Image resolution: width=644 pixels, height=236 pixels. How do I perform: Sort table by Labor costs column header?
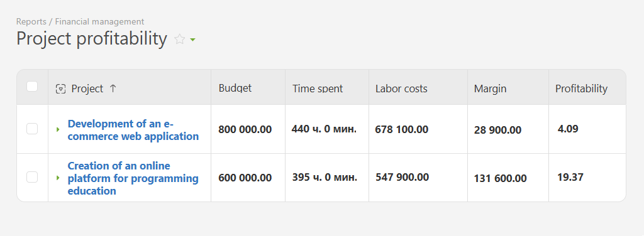401,88
